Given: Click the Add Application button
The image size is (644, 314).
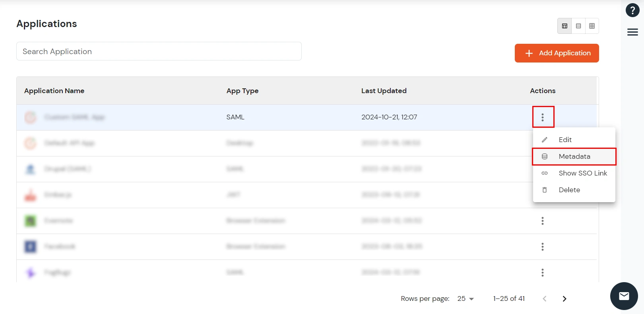Looking at the screenshot, I should 557,53.
